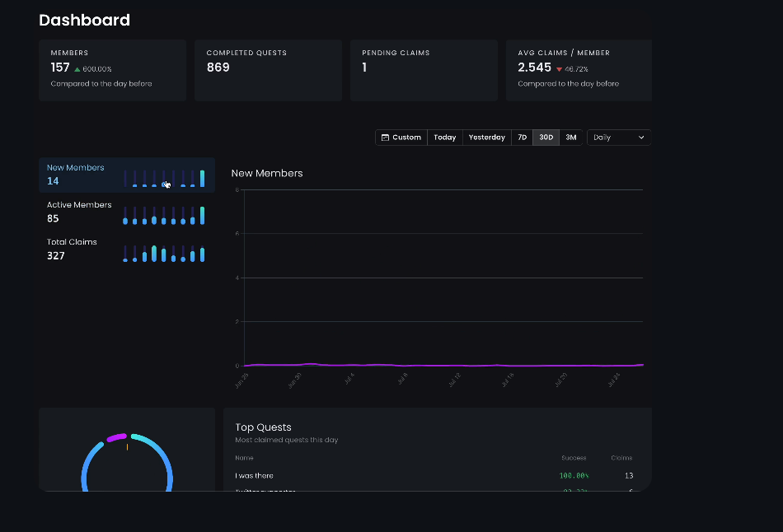This screenshot has width=783, height=532.
Task: Switch range to 3M
Action: tap(570, 138)
